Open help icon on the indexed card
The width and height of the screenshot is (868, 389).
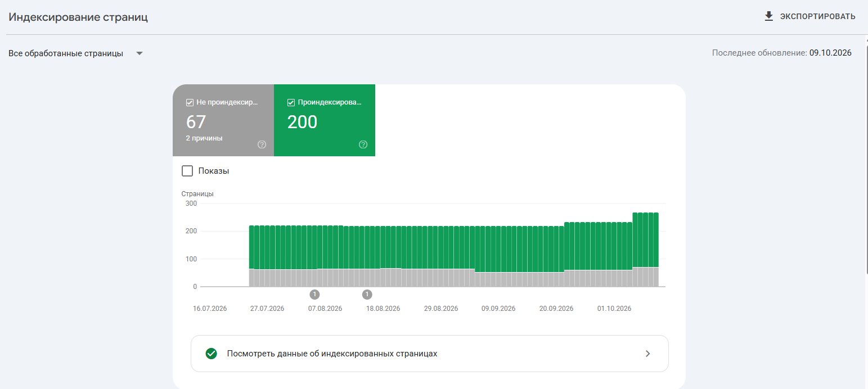363,144
